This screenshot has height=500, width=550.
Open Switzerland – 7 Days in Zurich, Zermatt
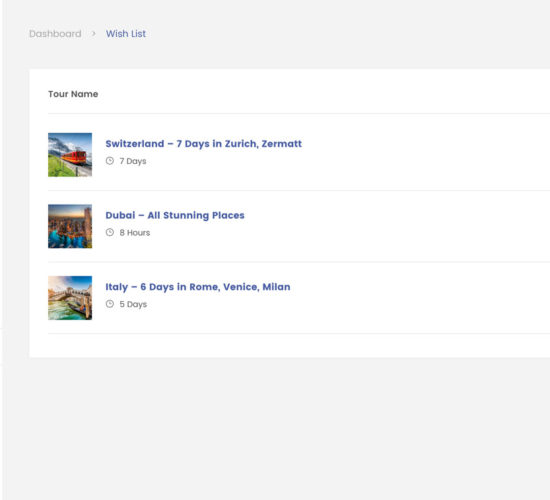click(x=203, y=144)
